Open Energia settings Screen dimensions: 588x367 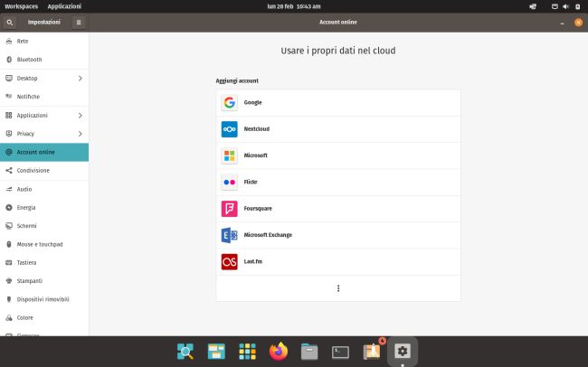point(44,207)
